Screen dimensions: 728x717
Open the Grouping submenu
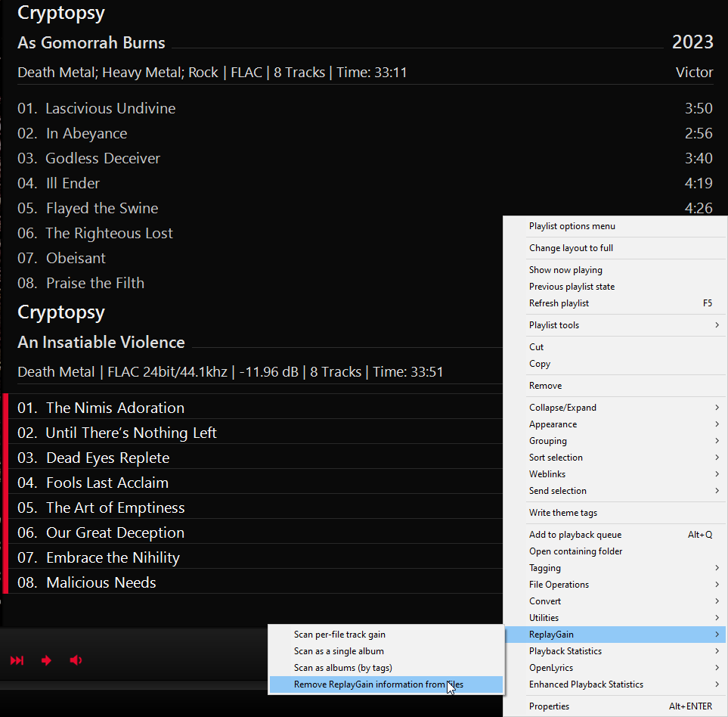615,441
